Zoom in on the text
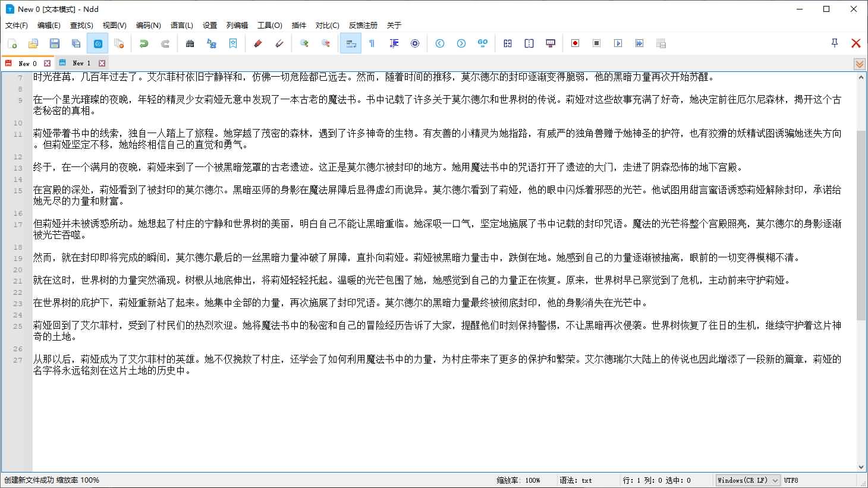This screenshot has width=868, height=488. click(x=304, y=43)
